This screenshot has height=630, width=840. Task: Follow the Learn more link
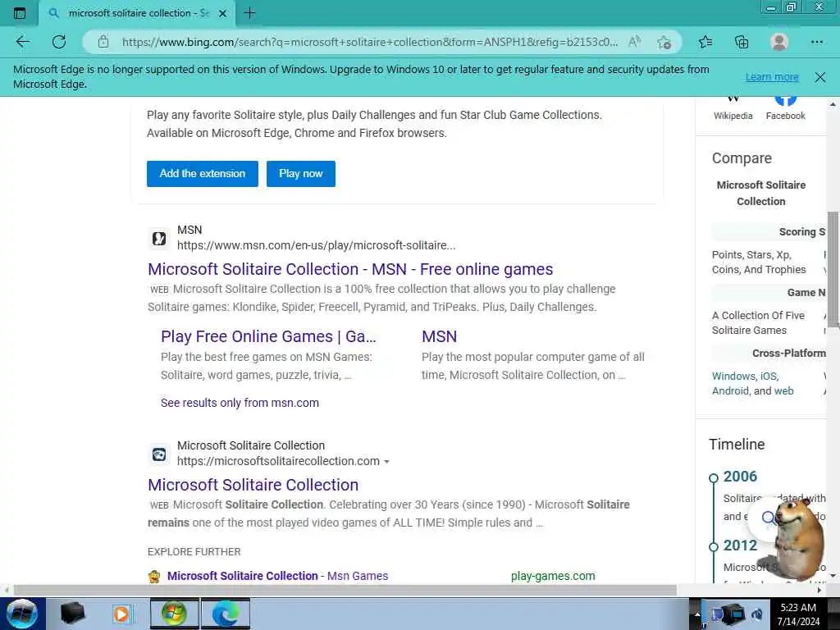pyautogui.click(x=772, y=77)
